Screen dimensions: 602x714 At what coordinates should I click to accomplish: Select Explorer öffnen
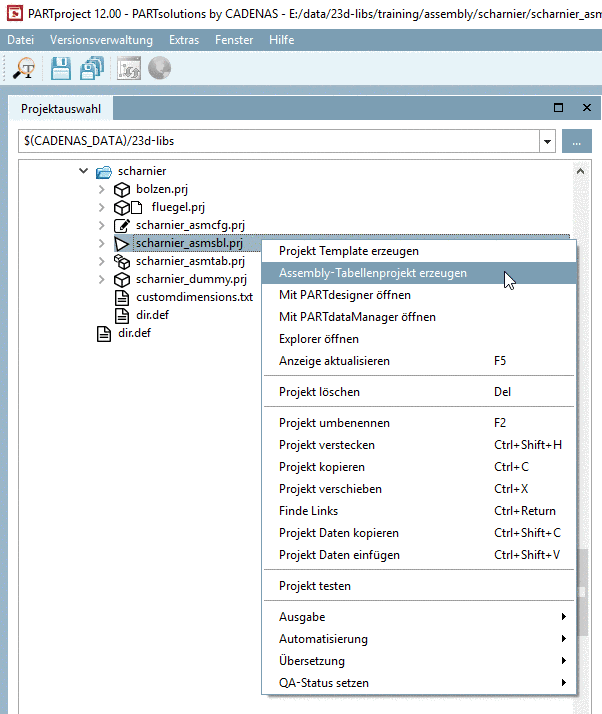pyautogui.click(x=419, y=339)
